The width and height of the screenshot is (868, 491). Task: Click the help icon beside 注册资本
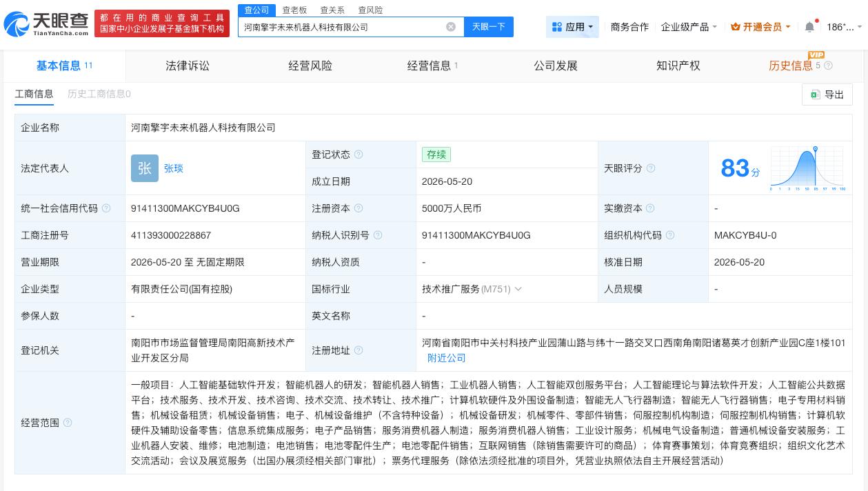coord(359,208)
